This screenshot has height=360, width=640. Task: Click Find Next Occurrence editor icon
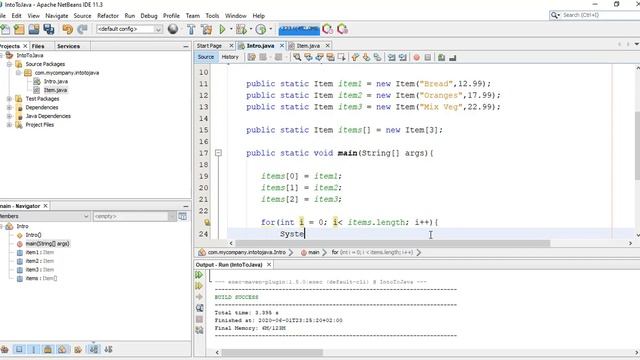pyautogui.click(x=319, y=58)
